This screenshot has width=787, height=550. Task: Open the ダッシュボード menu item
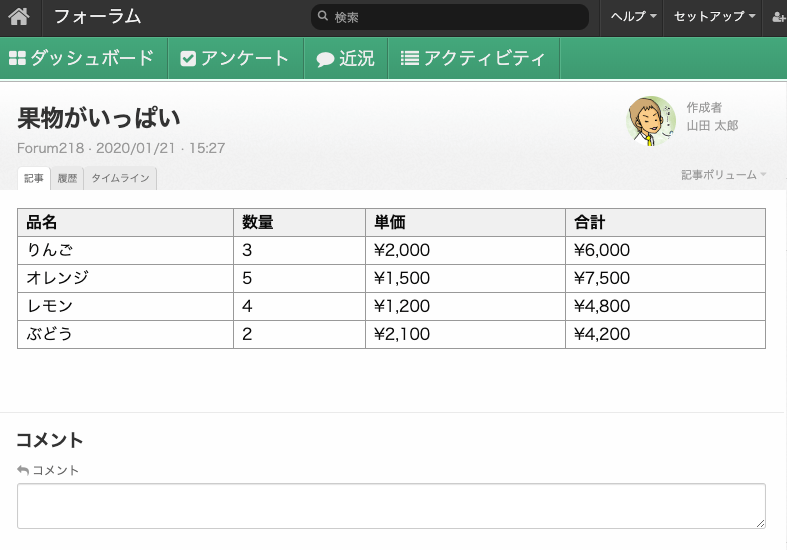pyautogui.click(x=82, y=58)
